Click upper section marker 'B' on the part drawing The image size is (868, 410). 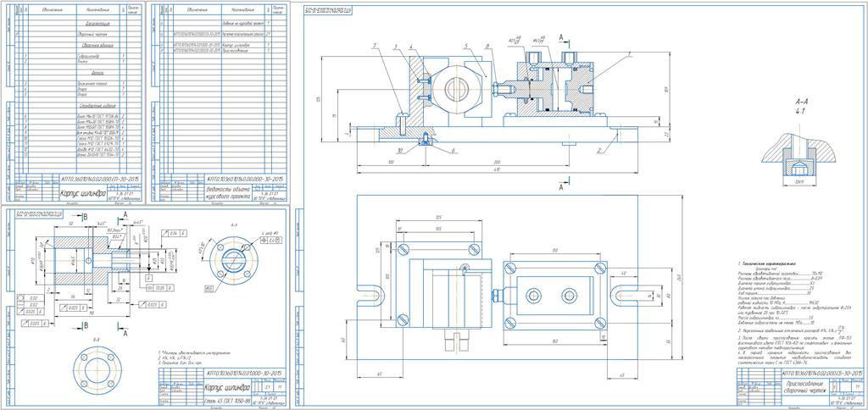(x=84, y=217)
